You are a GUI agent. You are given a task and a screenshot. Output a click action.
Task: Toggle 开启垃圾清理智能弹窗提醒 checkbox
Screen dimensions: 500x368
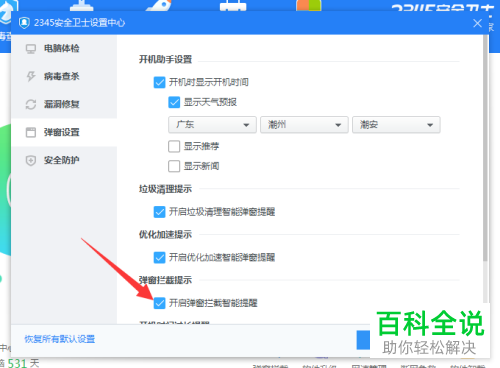click(159, 212)
